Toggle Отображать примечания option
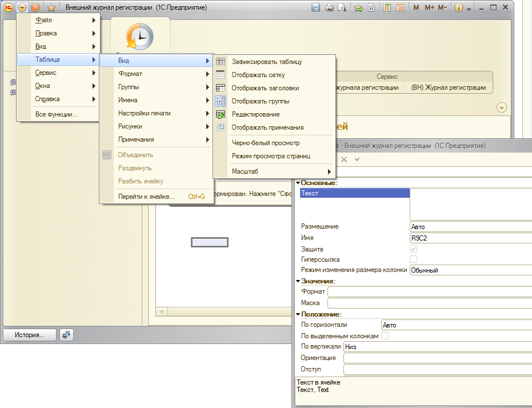 point(274,127)
